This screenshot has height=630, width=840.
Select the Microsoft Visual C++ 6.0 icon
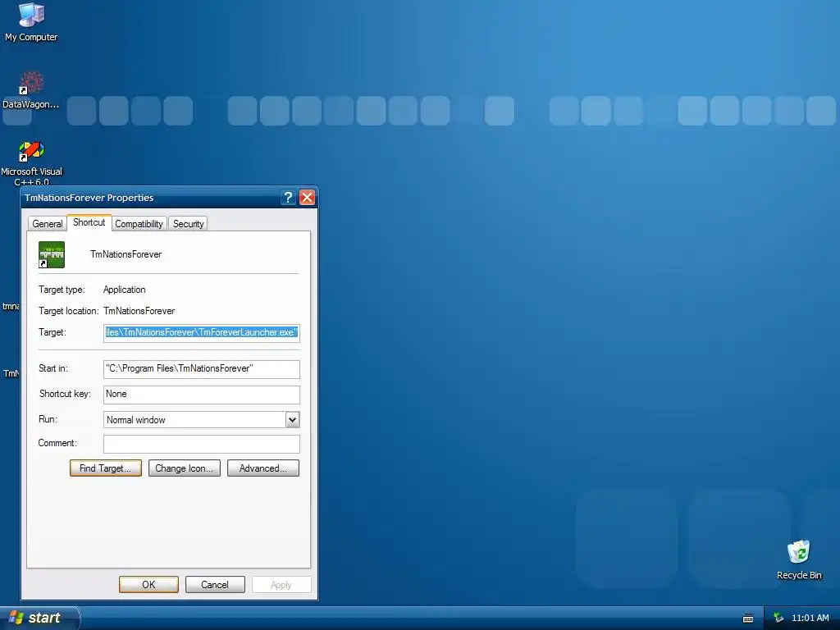point(31,162)
